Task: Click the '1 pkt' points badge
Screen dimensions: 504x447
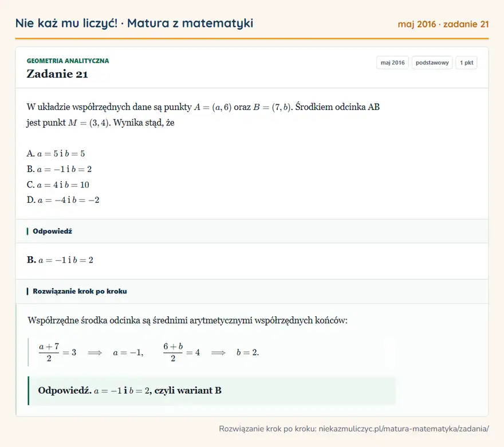Action: coord(466,62)
